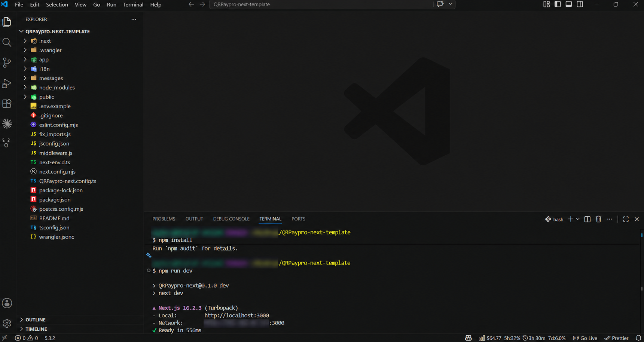Maximize the terminal panel size
The width and height of the screenshot is (644, 342).
(626, 219)
